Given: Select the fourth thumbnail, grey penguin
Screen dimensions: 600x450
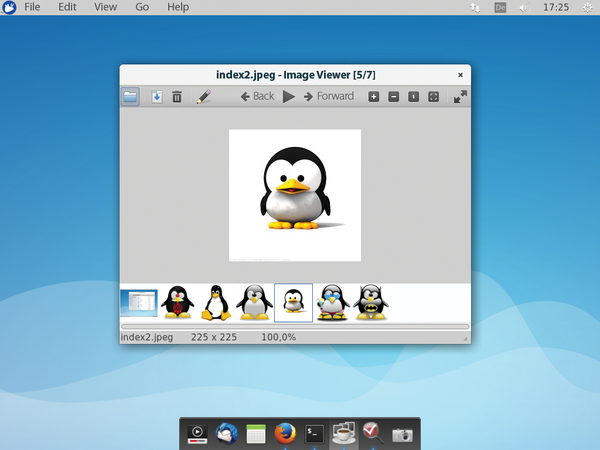Looking at the screenshot, I should (x=254, y=302).
